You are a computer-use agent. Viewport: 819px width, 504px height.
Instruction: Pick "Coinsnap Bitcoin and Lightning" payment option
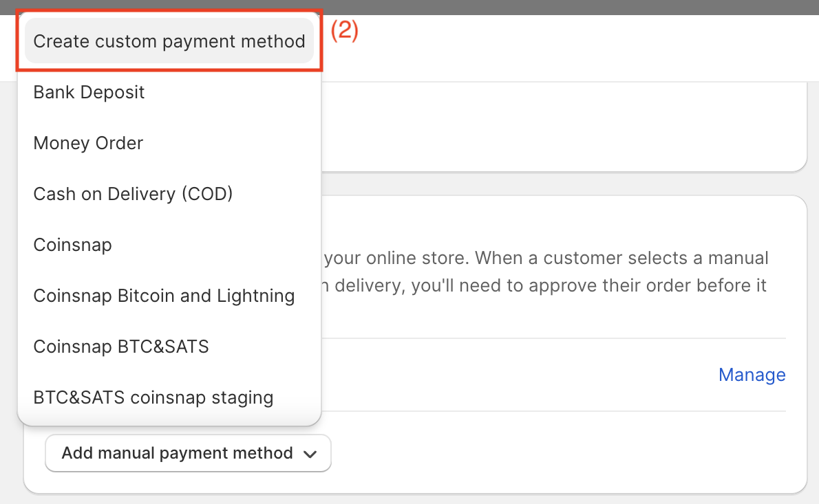164,296
